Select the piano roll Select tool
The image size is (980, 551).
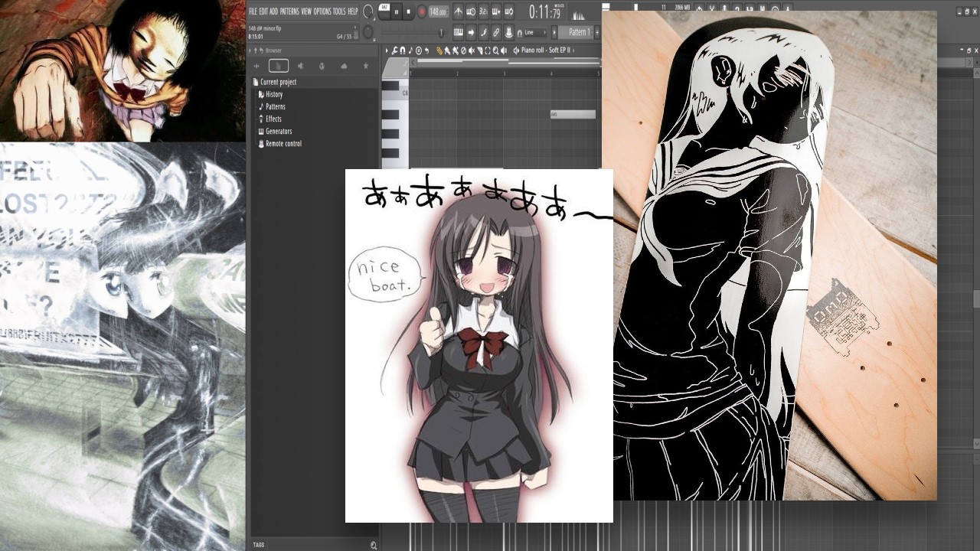click(488, 51)
